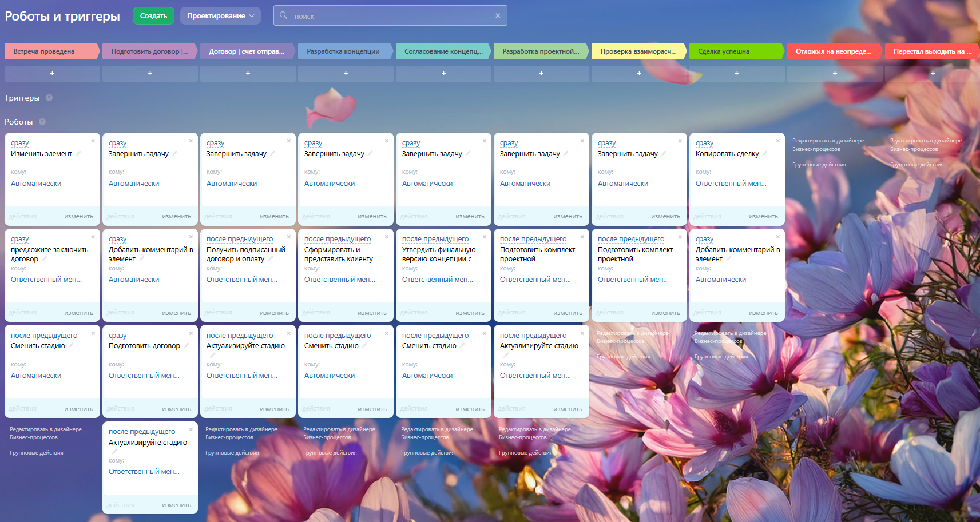The height and width of the screenshot is (522, 980).
Task: Add a trigger with plus under Встреча проведена
Action: [x=52, y=74]
